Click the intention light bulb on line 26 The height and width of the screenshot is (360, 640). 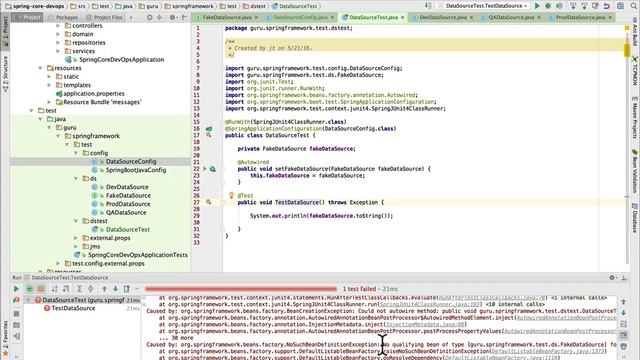[x=231, y=196]
